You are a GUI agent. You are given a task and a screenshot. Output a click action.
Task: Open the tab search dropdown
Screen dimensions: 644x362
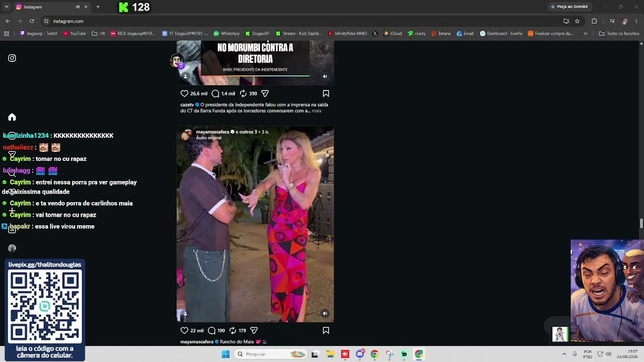pos(7,7)
